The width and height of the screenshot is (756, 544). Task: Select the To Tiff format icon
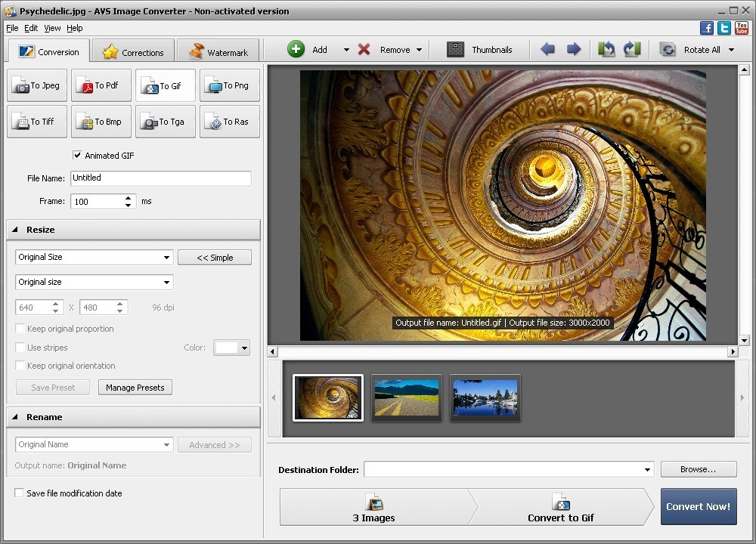[36, 122]
